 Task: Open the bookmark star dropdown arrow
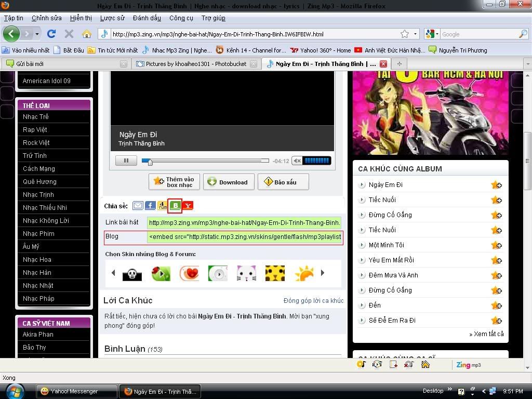point(415,34)
